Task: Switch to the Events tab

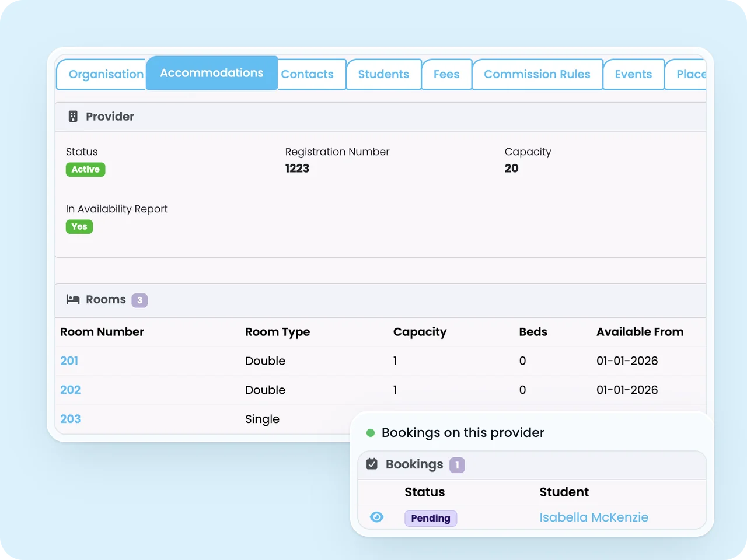Action: pyautogui.click(x=633, y=75)
